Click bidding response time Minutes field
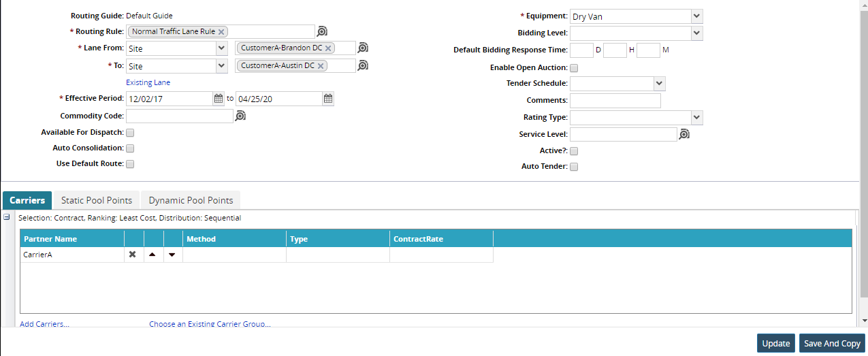Image resolution: width=868 pixels, height=356 pixels. tap(648, 50)
